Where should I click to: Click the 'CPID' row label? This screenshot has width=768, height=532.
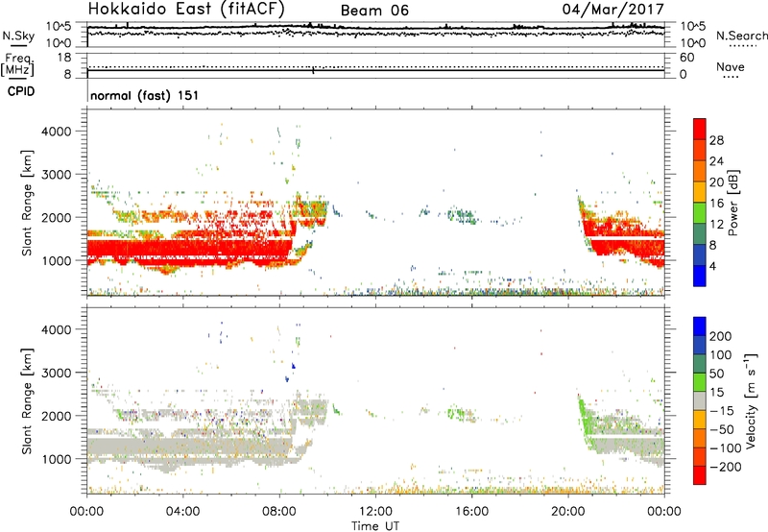pos(21,91)
